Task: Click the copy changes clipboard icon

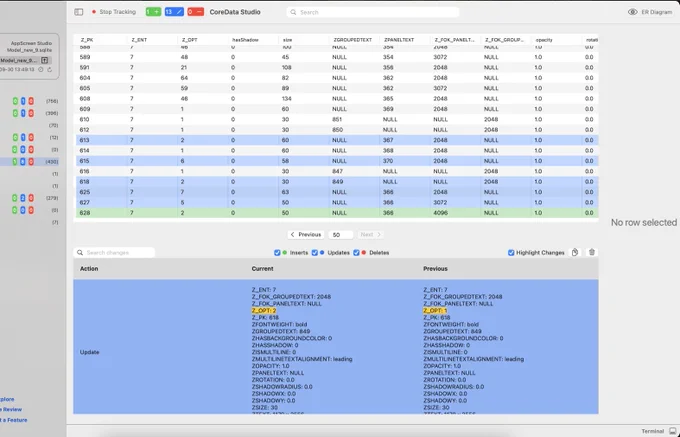Action: pos(575,252)
